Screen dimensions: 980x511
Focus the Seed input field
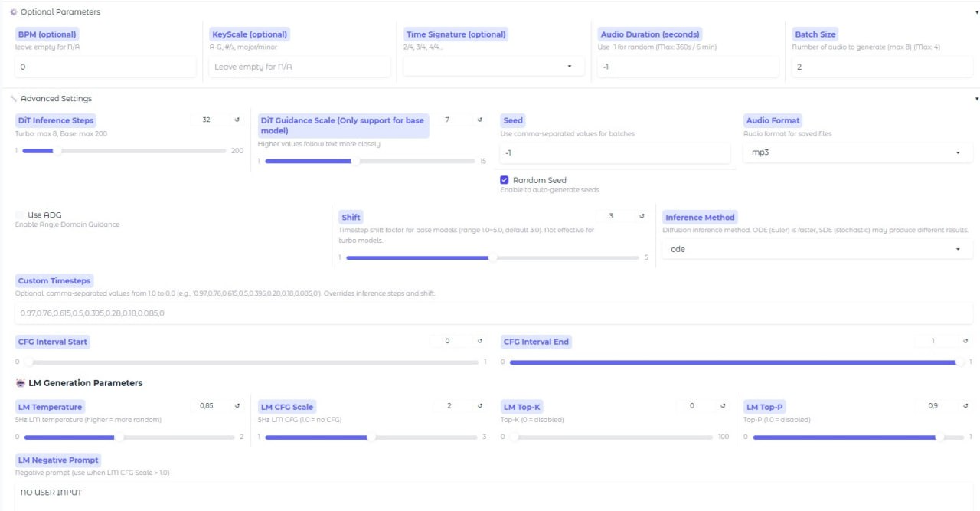pos(615,152)
